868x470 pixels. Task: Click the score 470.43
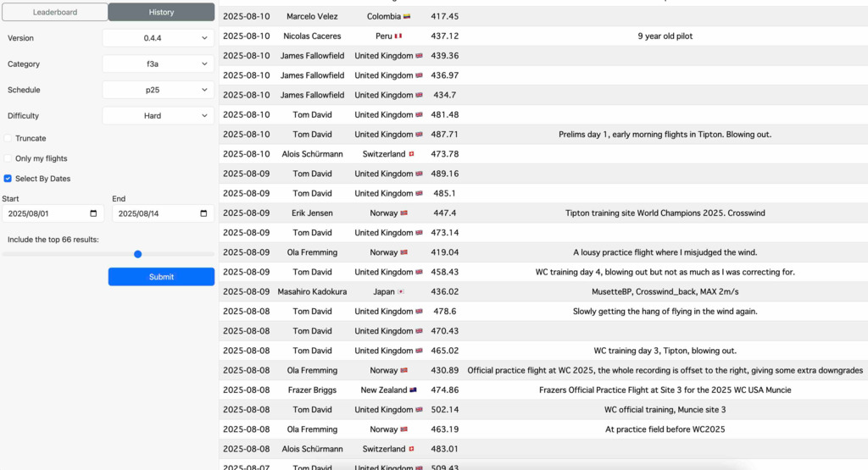pos(444,331)
